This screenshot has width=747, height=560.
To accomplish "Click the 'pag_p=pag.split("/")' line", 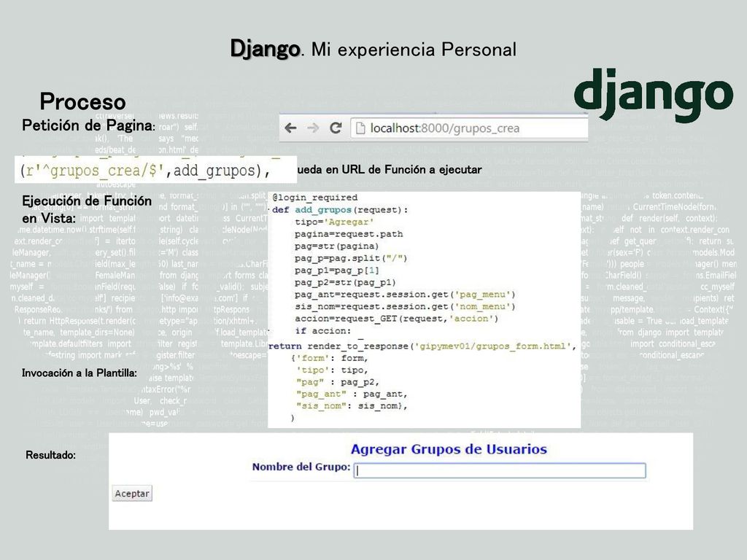I will coord(351,258).
